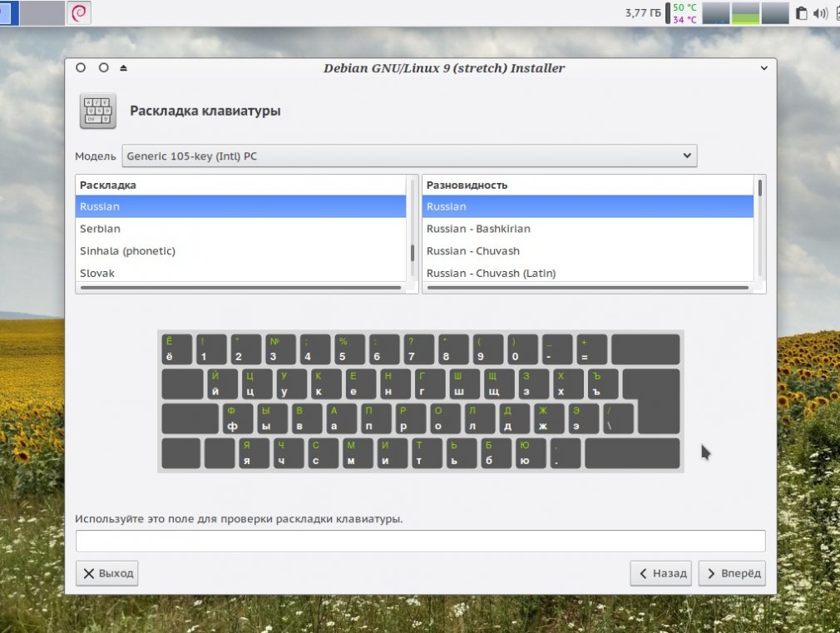Open the Модель keyboard model dropdown
840x633 pixels.
click(x=409, y=156)
